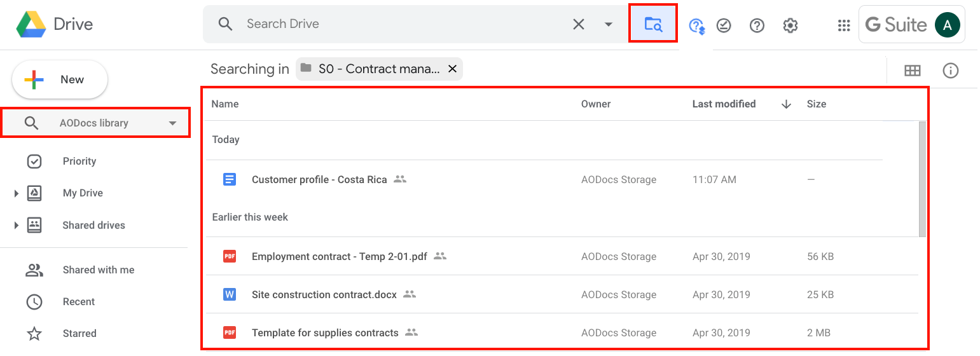
Task: Expand the Shared drives tree
Action: 17,225
